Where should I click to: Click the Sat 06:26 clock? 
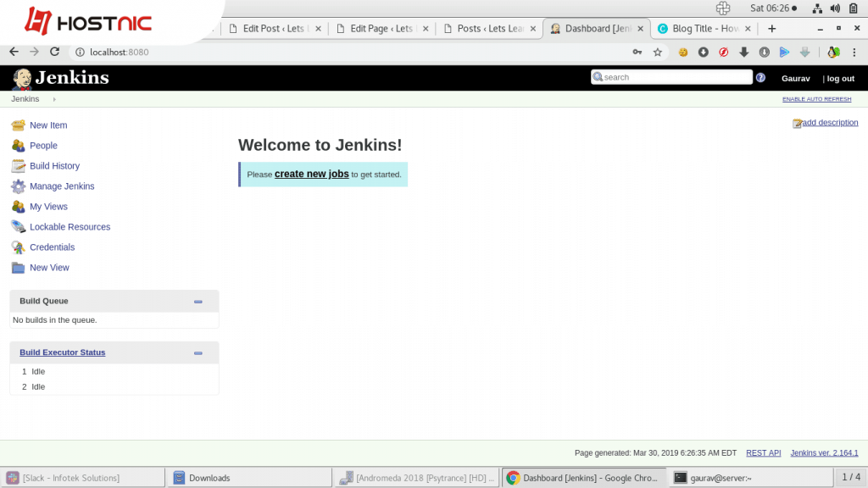point(773,8)
